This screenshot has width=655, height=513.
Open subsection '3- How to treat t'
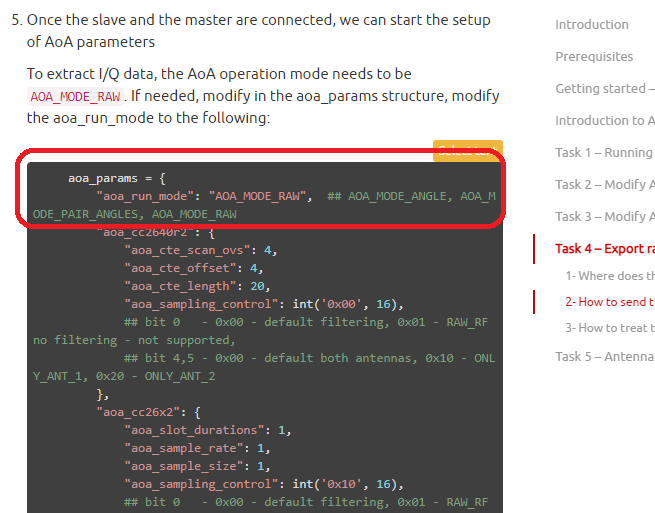[610, 328]
